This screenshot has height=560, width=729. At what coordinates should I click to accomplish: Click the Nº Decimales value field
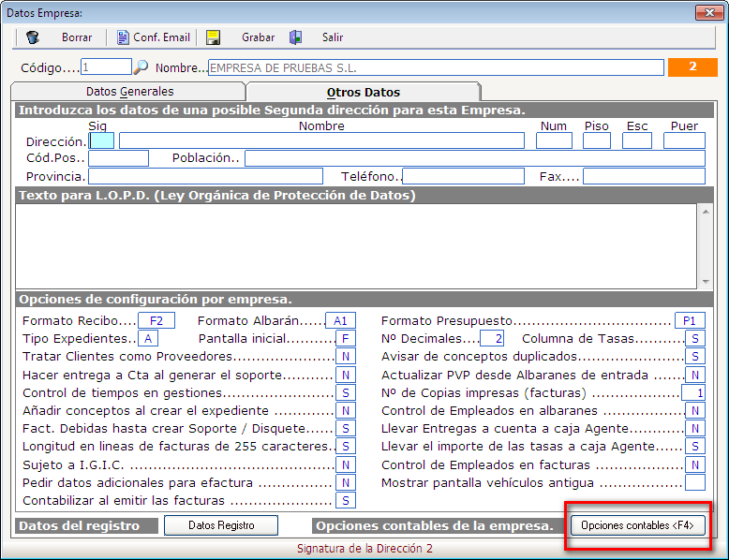point(492,338)
